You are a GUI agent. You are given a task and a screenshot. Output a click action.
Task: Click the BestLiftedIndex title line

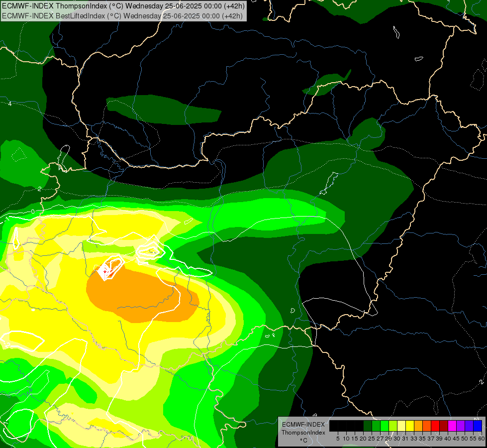click(122, 16)
